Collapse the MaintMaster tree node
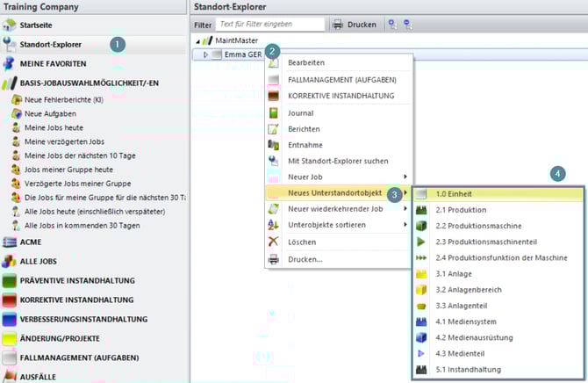Screen dimensions: 588x383 pos(197,40)
